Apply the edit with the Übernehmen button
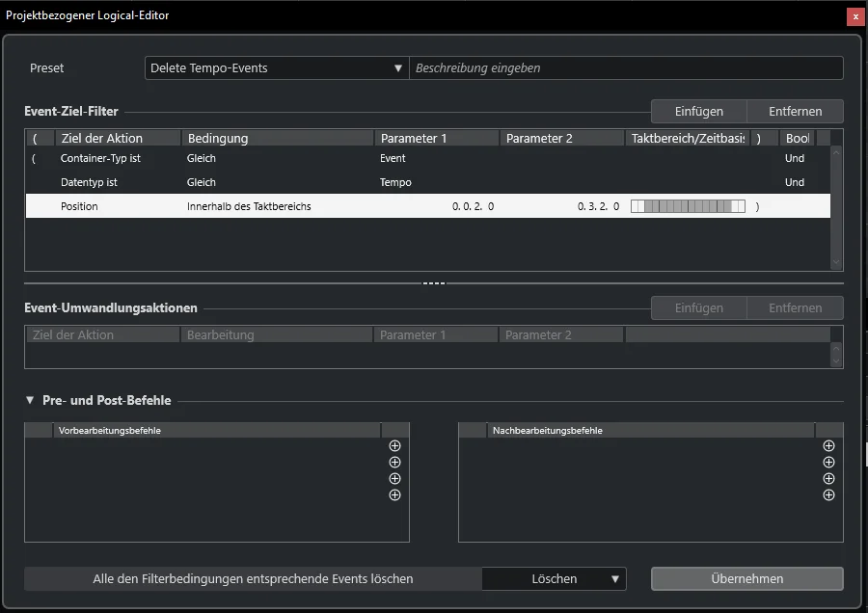Viewport: 868px width, 613px height. pos(746,578)
